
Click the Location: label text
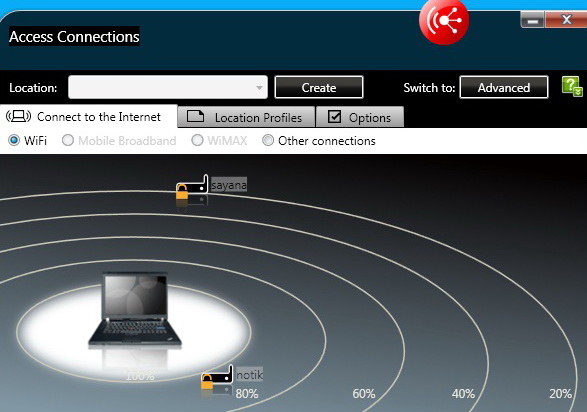33,88
